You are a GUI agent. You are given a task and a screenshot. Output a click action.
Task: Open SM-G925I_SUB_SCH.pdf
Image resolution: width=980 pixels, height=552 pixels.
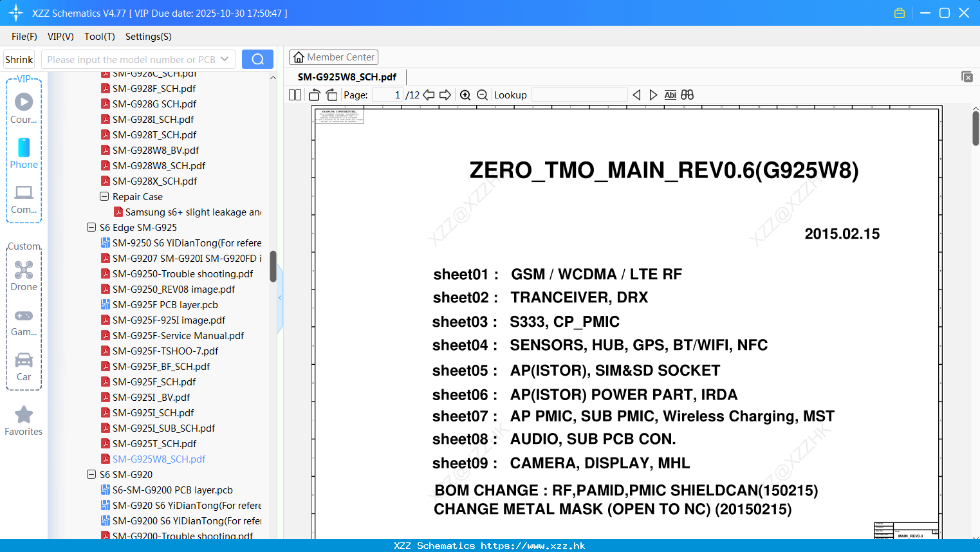(x=164, y=428)
